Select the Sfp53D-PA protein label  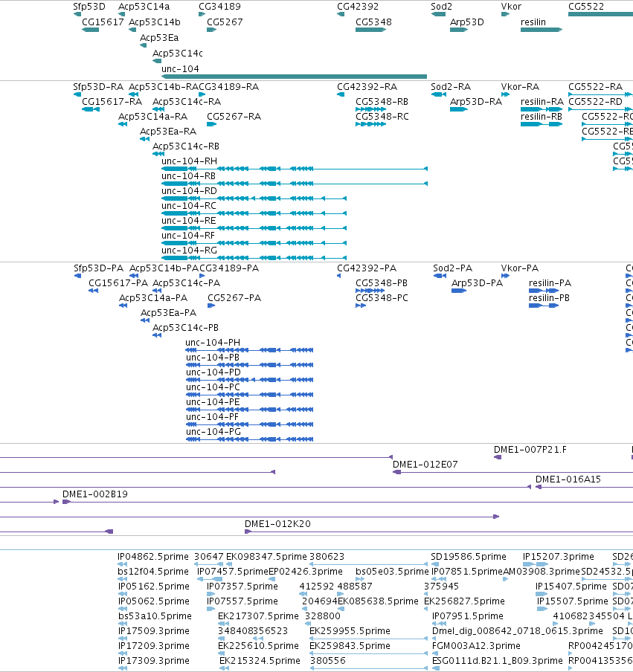(x=98, y=268)
